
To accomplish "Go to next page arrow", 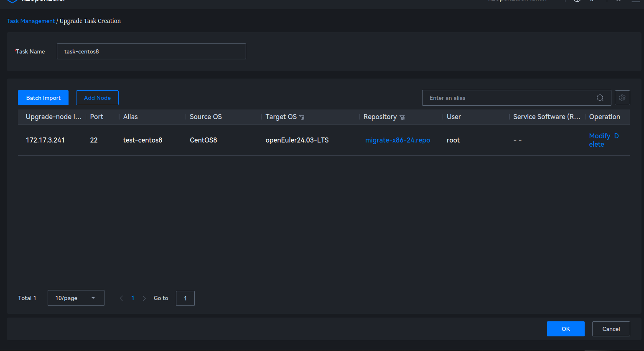I will click(x=144, y=298).
